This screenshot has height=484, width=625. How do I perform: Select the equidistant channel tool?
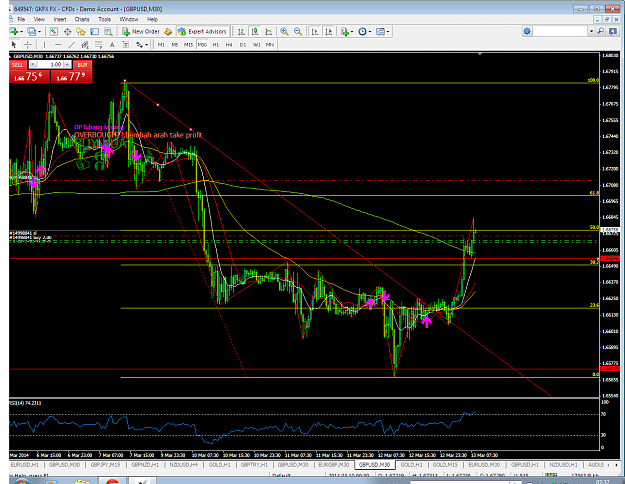85,45
